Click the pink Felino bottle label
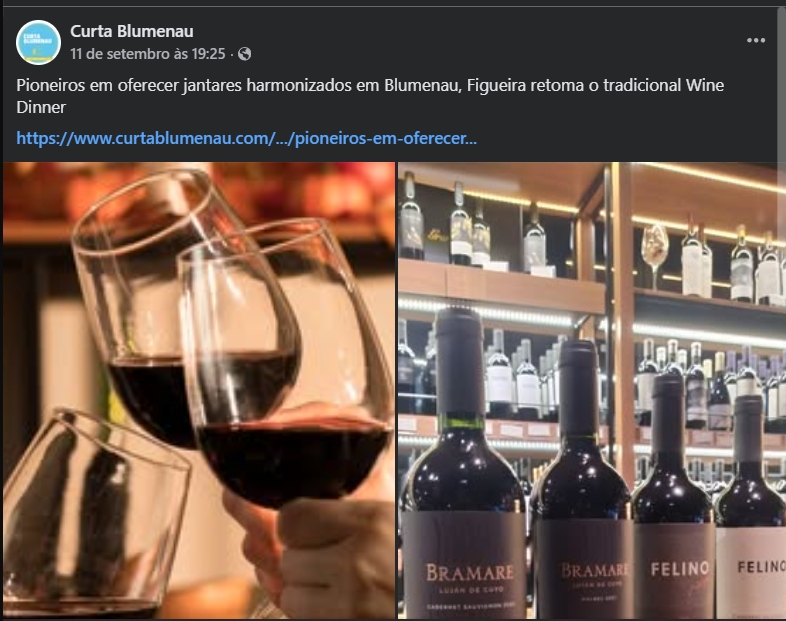 674,570
